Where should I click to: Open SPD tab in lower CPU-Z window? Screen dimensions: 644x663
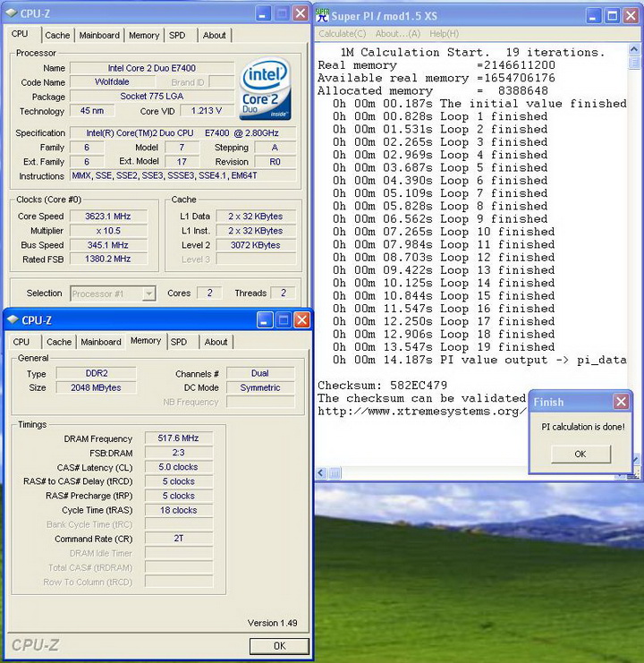(179, 342)
